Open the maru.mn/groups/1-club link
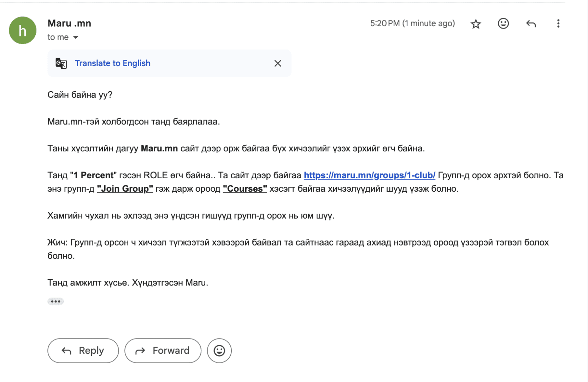 point(369,175)
